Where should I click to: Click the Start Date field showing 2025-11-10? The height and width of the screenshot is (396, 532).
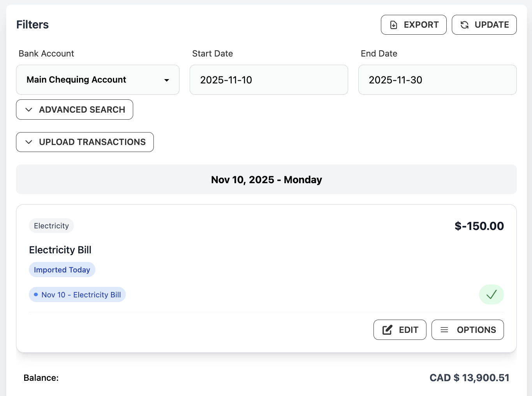coord(269,80)
